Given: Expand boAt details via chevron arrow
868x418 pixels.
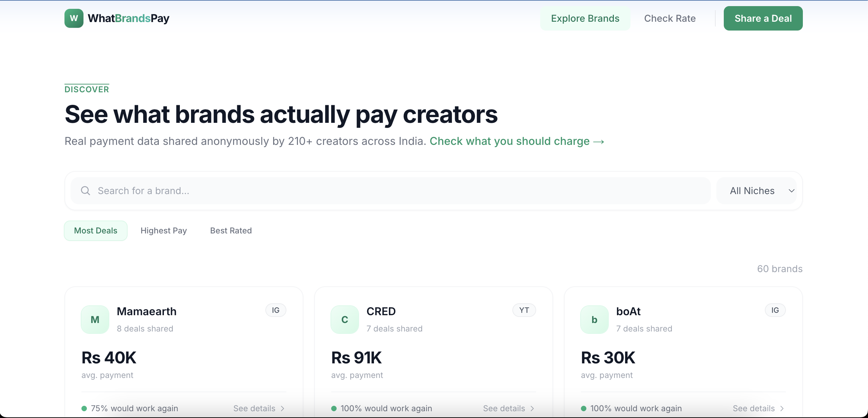Looking at the screenshot, I should click(782, 408).
